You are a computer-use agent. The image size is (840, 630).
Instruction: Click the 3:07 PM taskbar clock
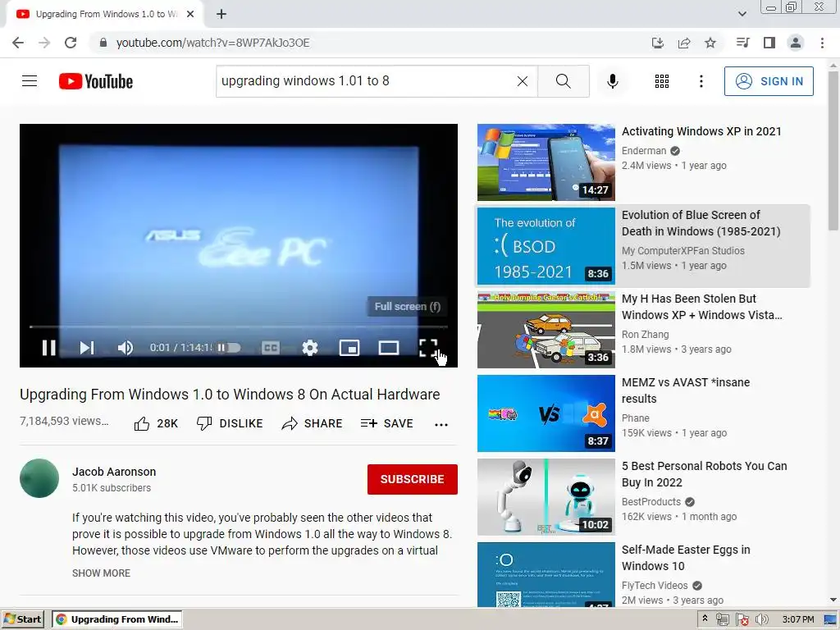tap(798, 620)
